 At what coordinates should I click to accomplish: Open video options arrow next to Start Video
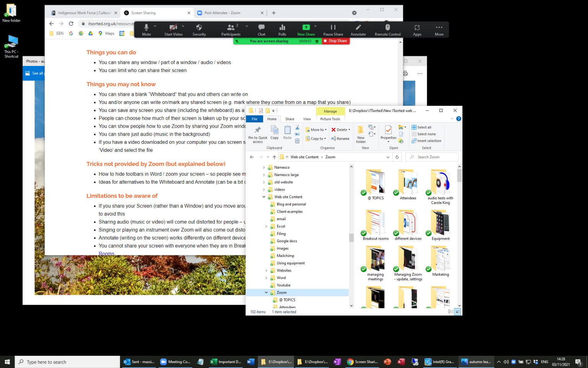click(x=183, y=26)
